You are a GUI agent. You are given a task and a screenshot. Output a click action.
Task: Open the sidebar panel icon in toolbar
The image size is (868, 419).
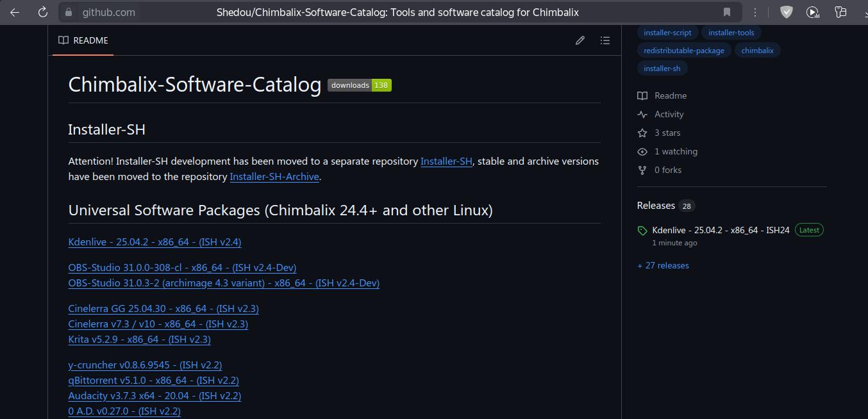click(x=840, y=12)
